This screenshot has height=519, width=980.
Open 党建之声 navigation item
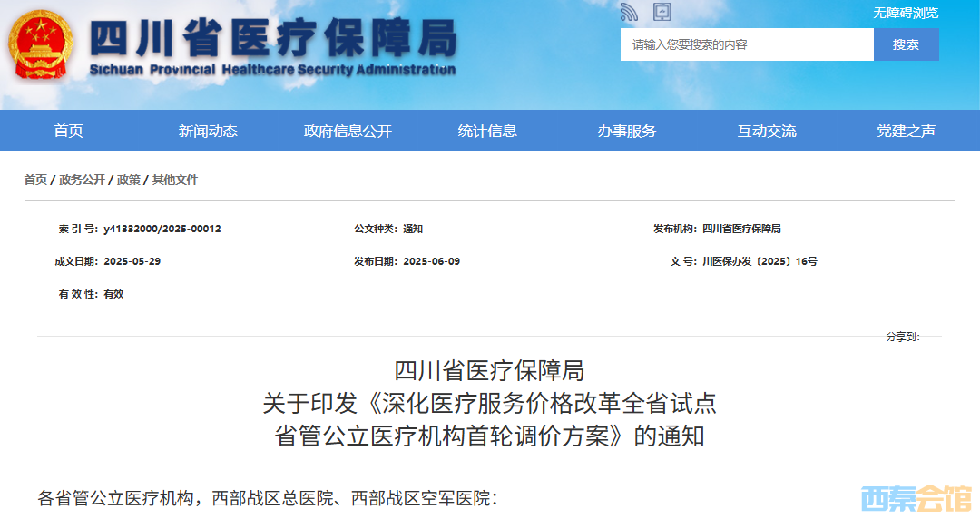coord(906,131)
